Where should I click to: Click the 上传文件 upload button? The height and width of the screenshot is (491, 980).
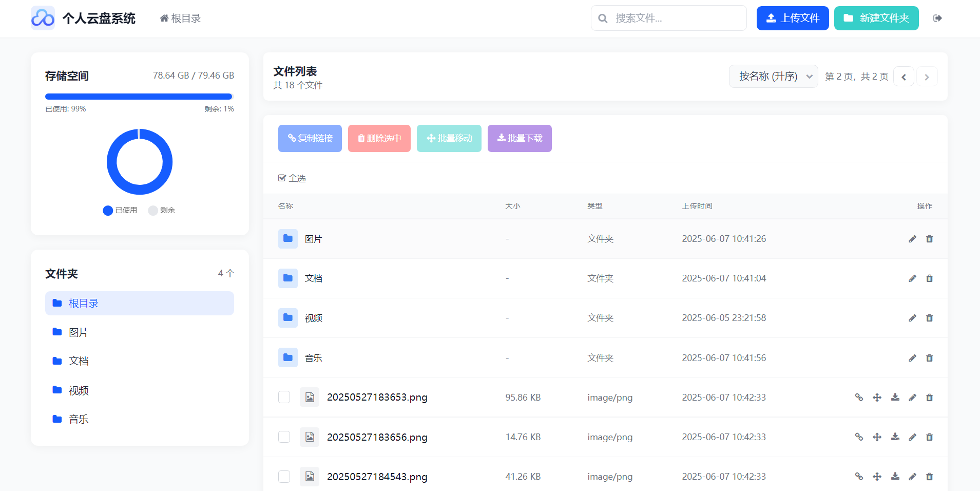(792, 18)
